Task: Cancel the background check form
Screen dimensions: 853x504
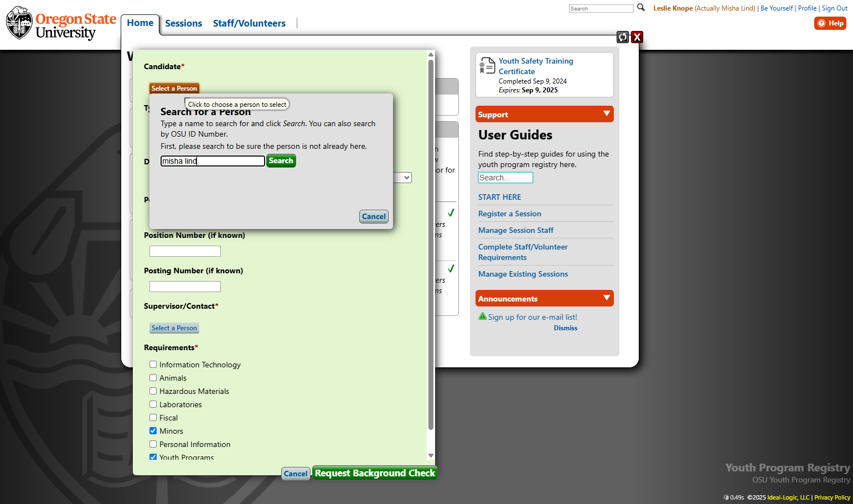Action: pyautogui.click(x=296, y=474)
